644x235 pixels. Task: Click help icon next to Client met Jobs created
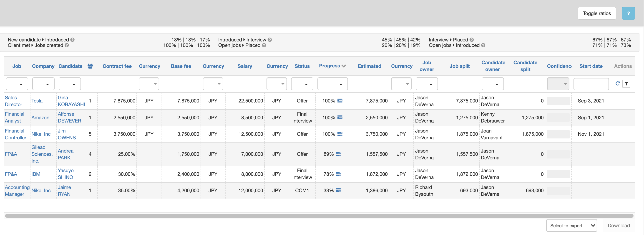click(67, 45)
